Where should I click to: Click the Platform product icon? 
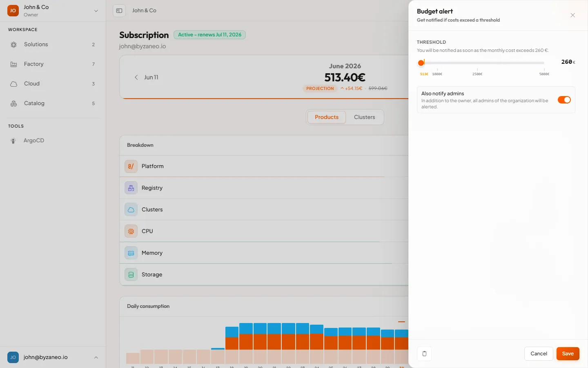click(x=131, y=166)
